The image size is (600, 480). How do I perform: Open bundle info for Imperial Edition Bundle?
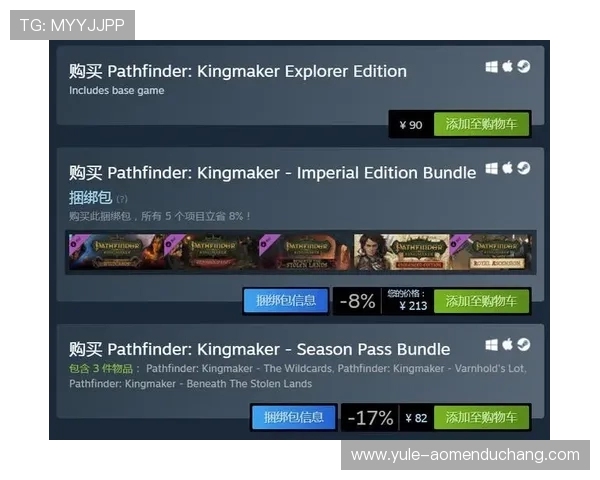click(286, 301)
